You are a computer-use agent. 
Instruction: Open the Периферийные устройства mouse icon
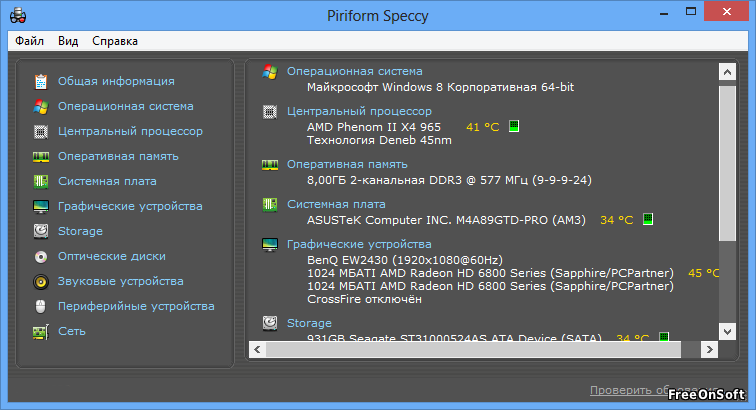pyautogui.click(x=41, y=306)
